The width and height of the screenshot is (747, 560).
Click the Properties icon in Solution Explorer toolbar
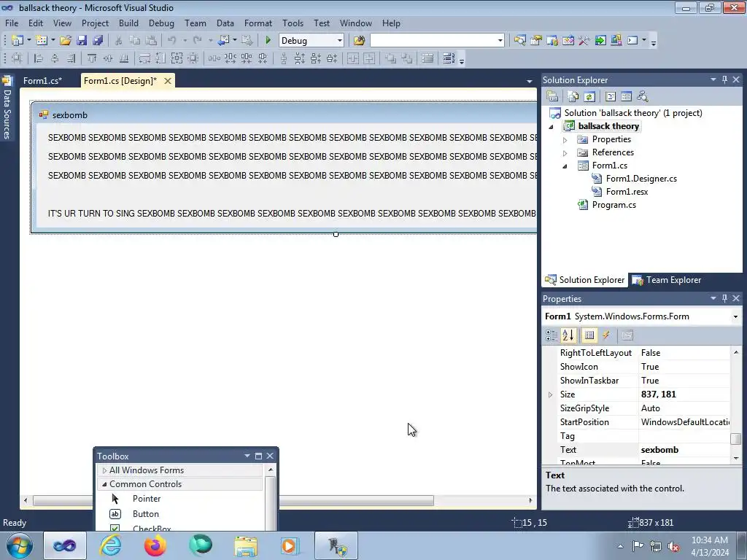point(552,97)
